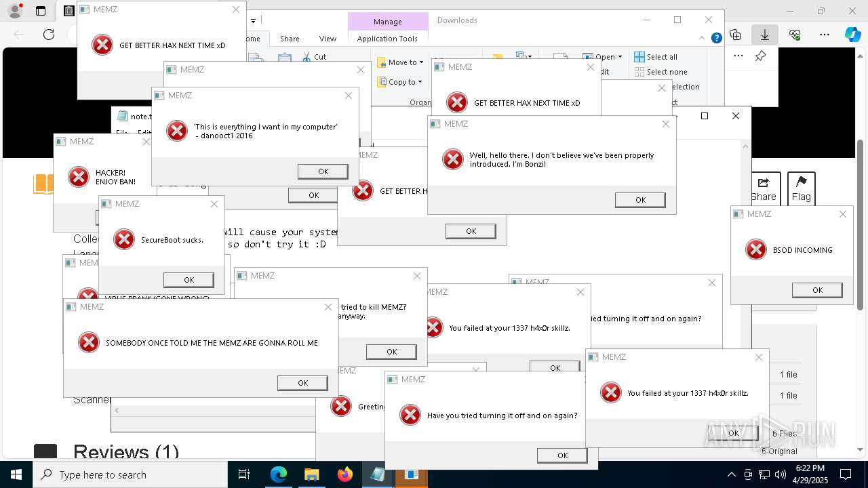
Task: Click the pin icon in downloads flyout
Action: 760,56
